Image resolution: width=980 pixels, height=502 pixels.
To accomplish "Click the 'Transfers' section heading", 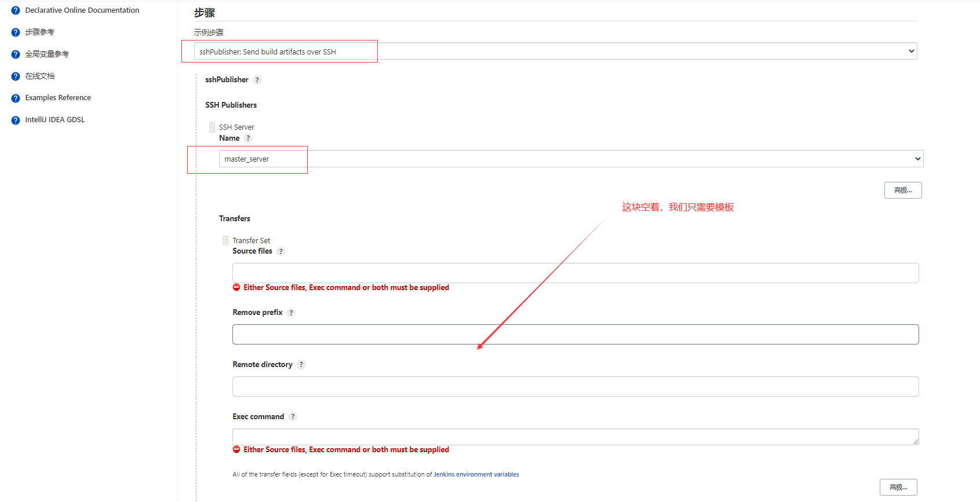I will point(235,218).
